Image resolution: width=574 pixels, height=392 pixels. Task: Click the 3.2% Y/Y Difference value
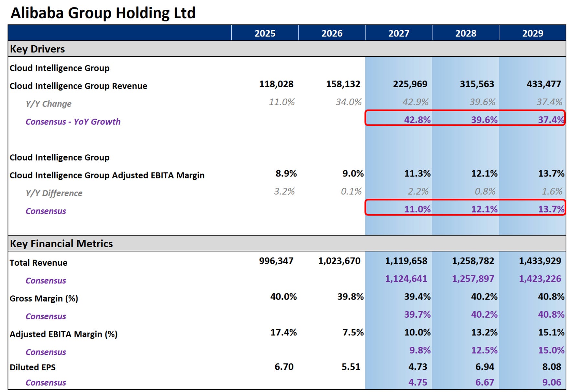(284, 191)
